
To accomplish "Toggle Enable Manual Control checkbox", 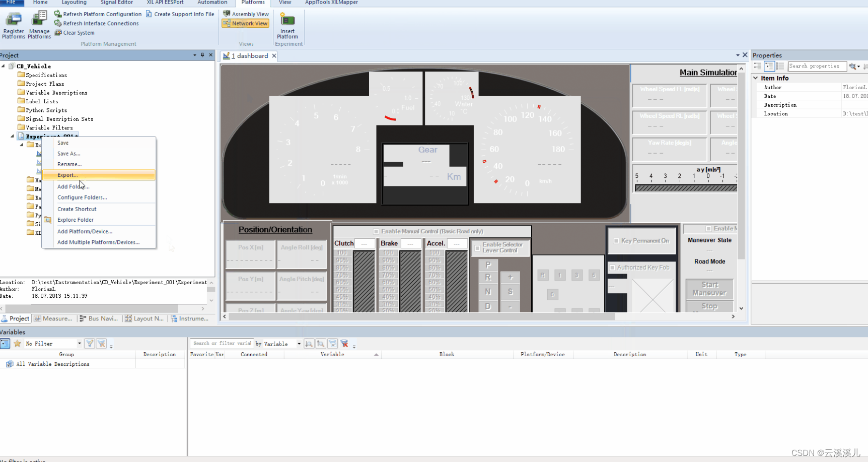I will click(376, 232).
